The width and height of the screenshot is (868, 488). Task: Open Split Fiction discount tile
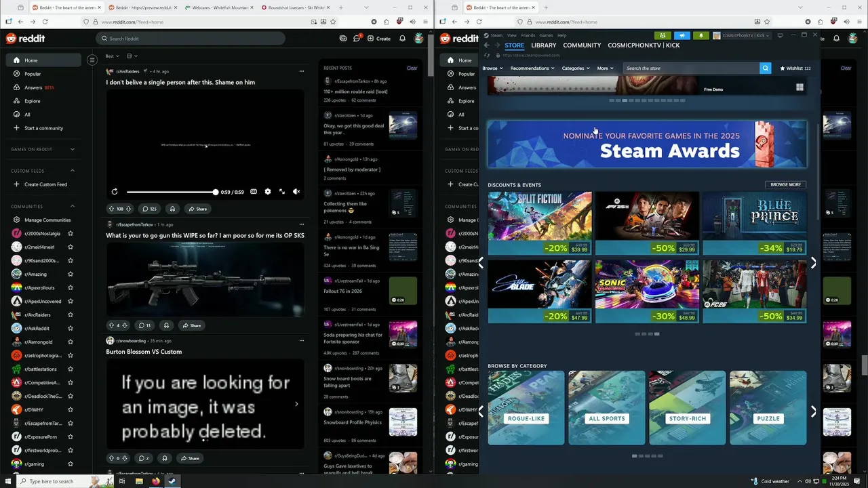[540, 223]
